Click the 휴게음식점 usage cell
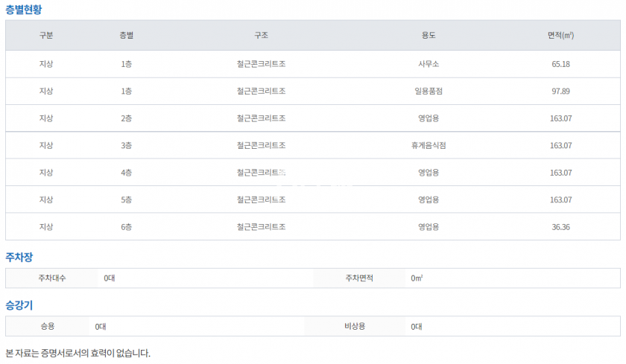The width and height of the screenshot is (626, 364). click(429, 145)
